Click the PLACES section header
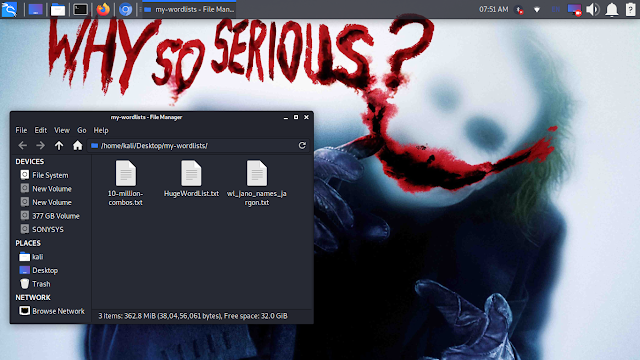 coord(28,243)
